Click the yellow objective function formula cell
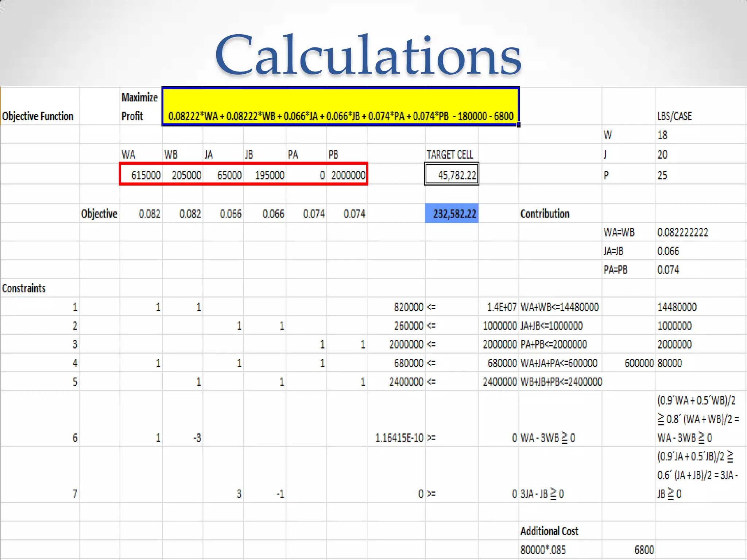Viewport: 747px width, 560px height. [x=340, y=107]
